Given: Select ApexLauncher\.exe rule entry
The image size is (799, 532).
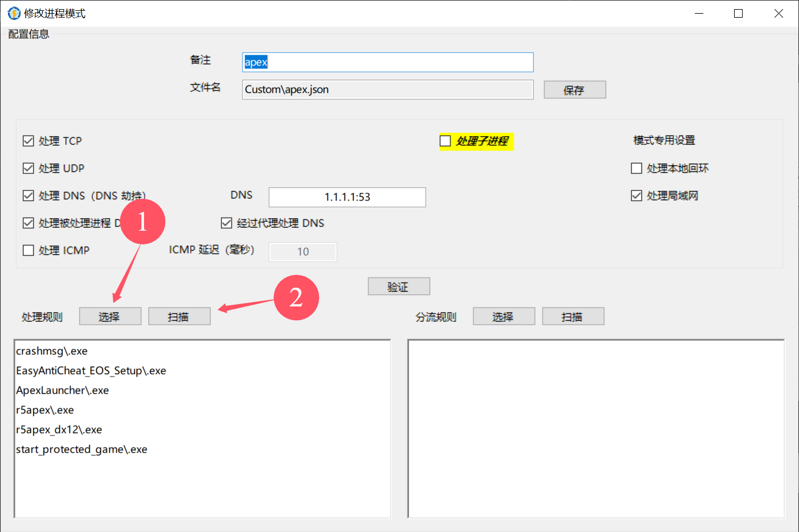Looking at the screenshot, I should point(63,390).
